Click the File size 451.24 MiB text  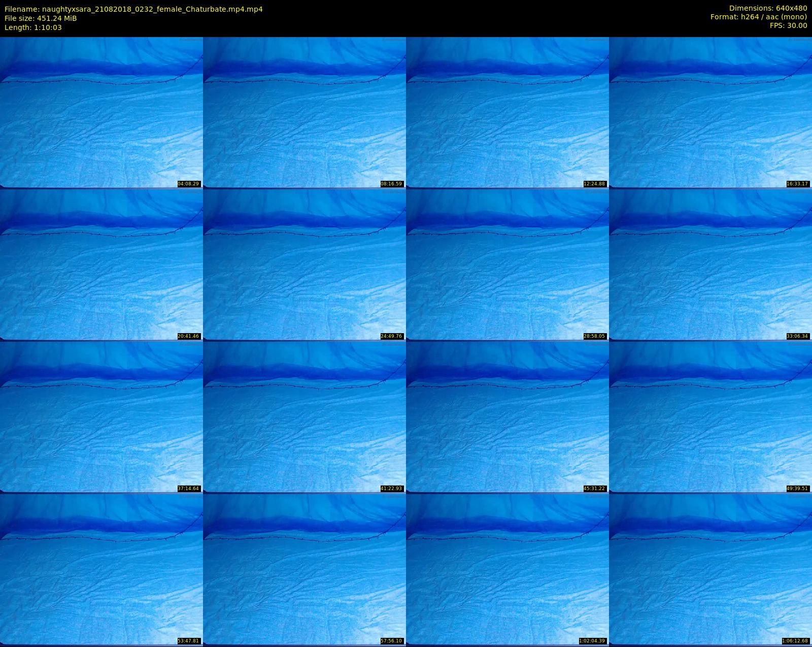click(41, 18)
